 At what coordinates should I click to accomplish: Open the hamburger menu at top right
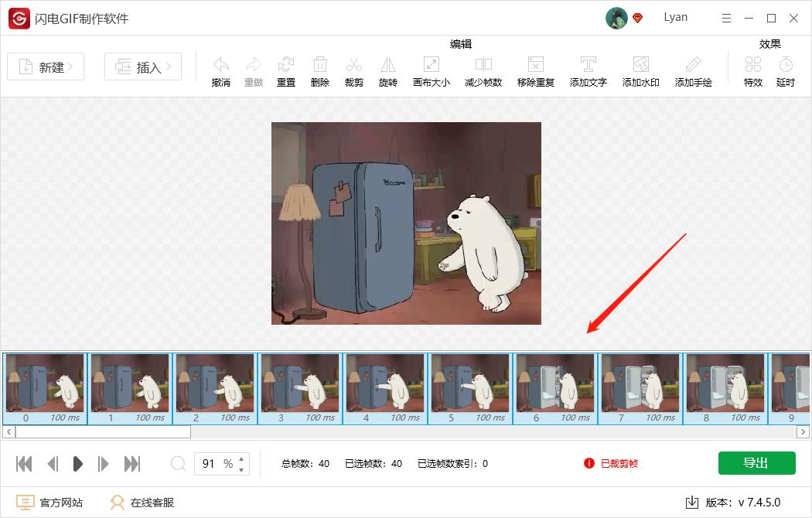click(725, 17)
